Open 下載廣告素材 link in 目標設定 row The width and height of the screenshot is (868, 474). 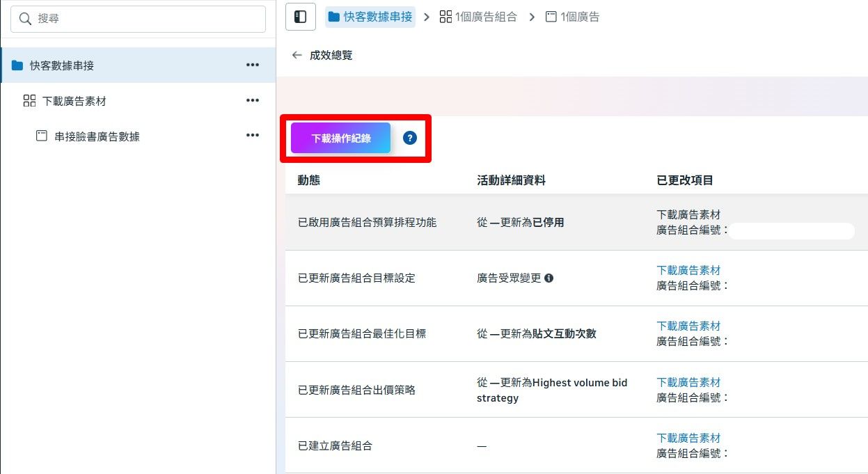[x=688, y=270]
